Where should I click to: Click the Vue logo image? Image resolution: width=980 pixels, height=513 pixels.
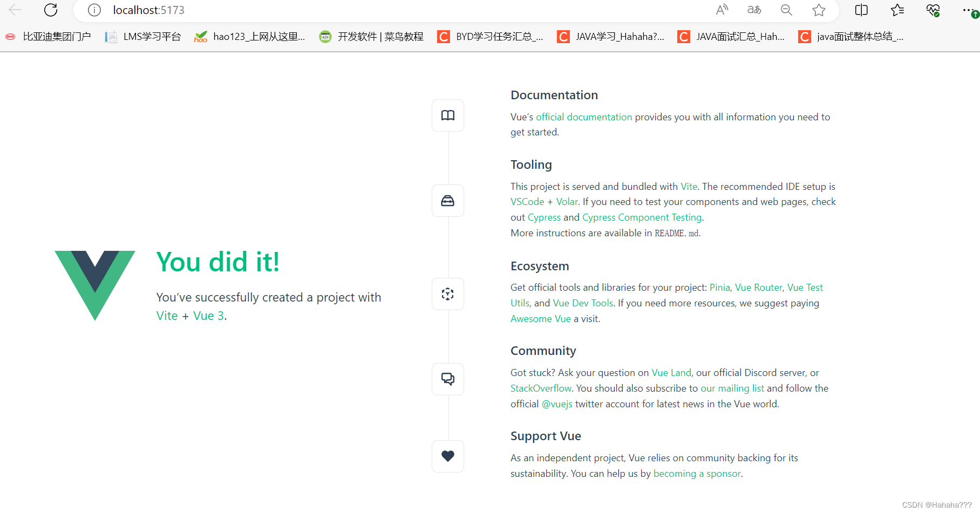tap(95, 285)
